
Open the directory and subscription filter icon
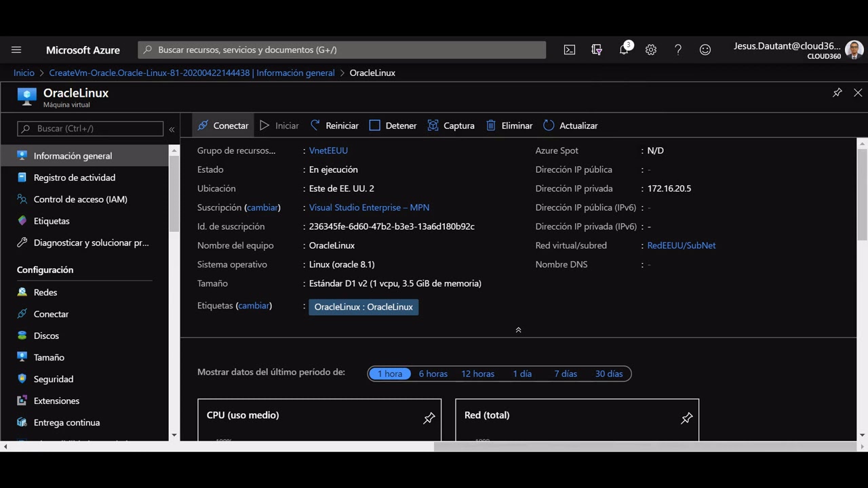point(597,49)
